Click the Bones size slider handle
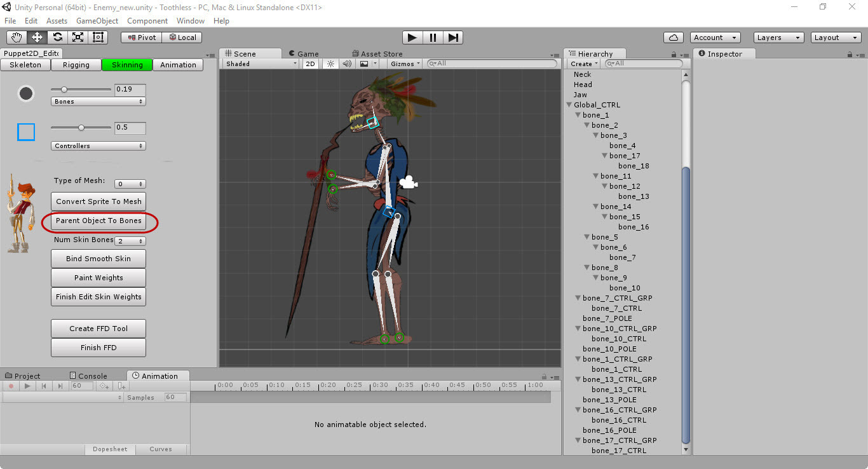This screenshot has width=868, height=469. click(64, 90)
